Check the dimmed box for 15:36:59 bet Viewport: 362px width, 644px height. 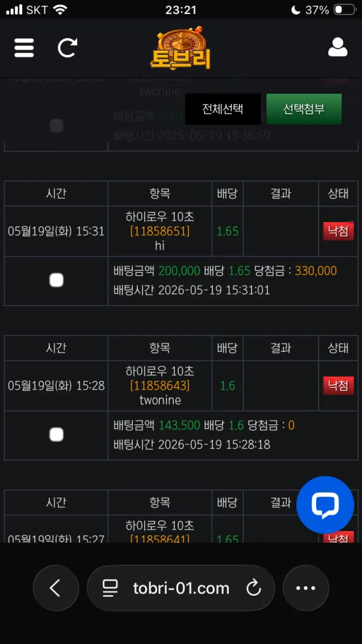pos(56,126)
